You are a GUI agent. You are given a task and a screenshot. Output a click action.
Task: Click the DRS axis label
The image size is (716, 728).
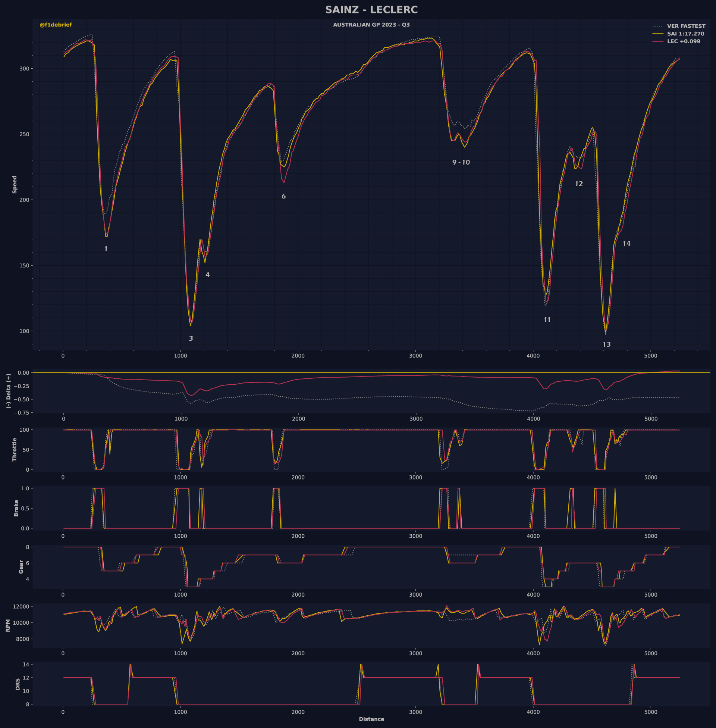click(x=18, y=684)
